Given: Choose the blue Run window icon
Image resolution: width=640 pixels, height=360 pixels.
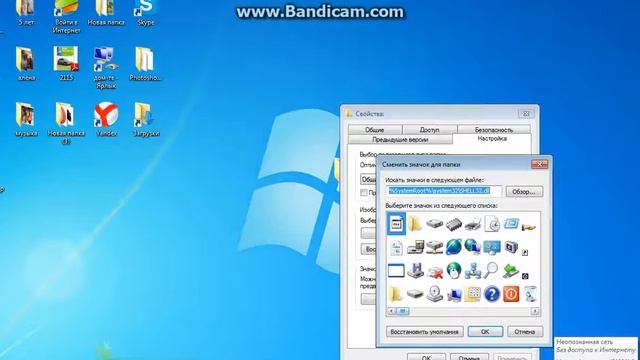Looking at the screenshot, I should pos(511,224).
